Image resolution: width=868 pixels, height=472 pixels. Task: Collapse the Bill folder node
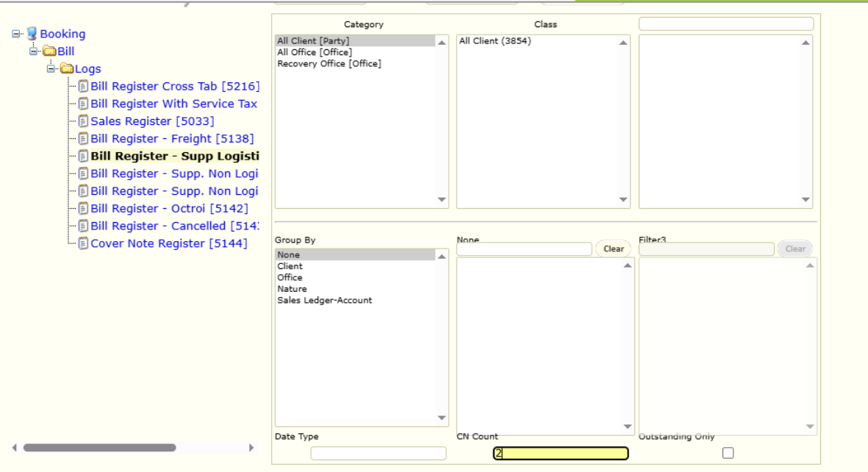pos(33,51)
